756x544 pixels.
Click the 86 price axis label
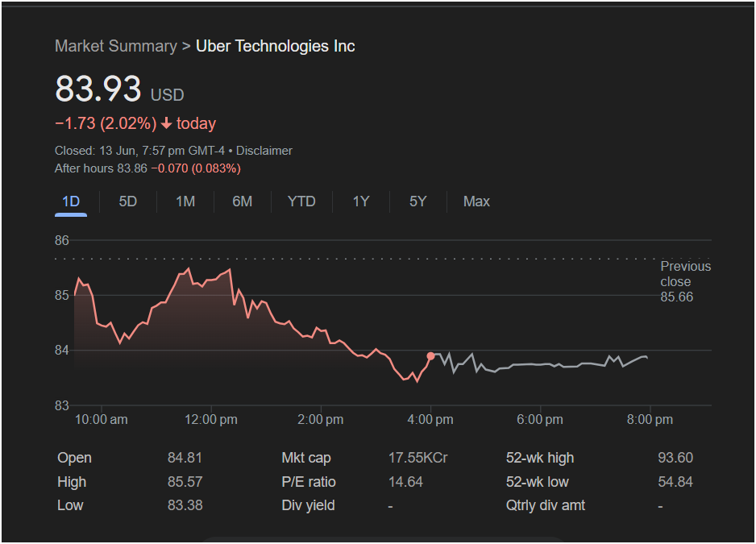click(62, 240)
